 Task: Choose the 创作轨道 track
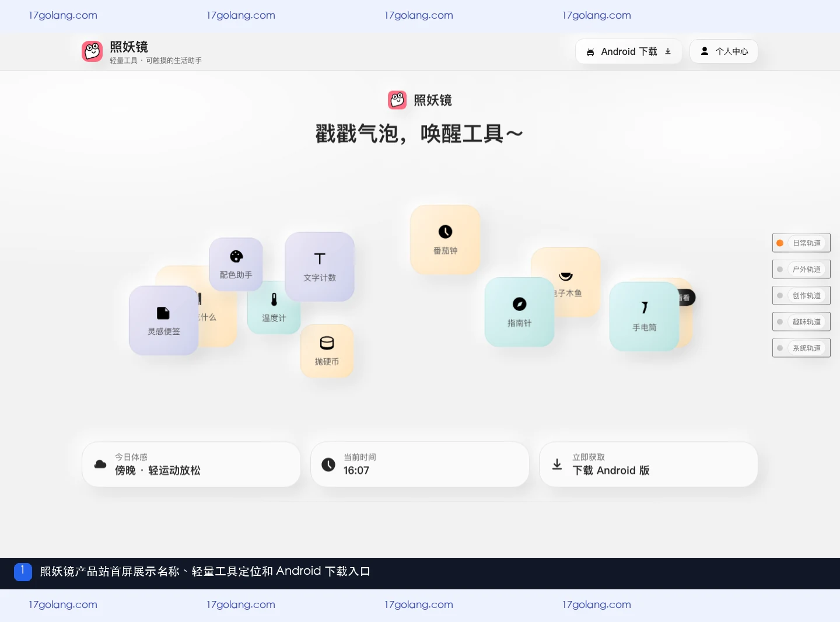click(801, 296)
